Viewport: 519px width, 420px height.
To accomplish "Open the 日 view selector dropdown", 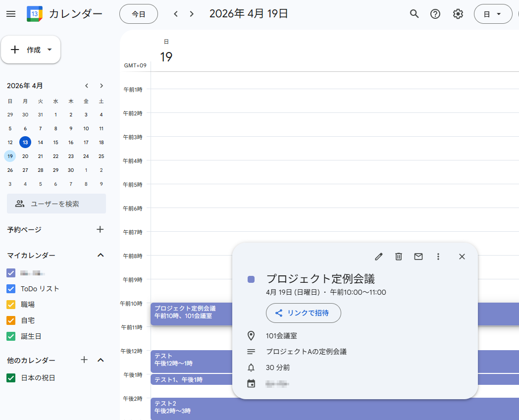I will click(493, 14).
